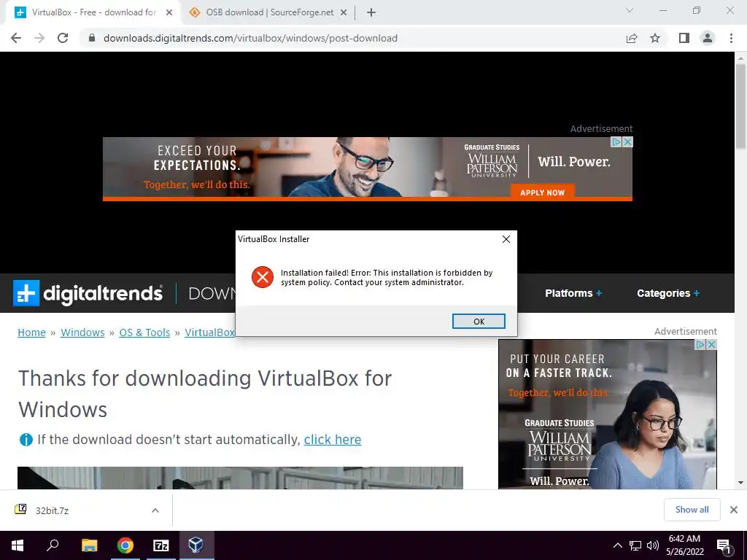
Task: Click scrollbar down arrow
Action: 740,483
